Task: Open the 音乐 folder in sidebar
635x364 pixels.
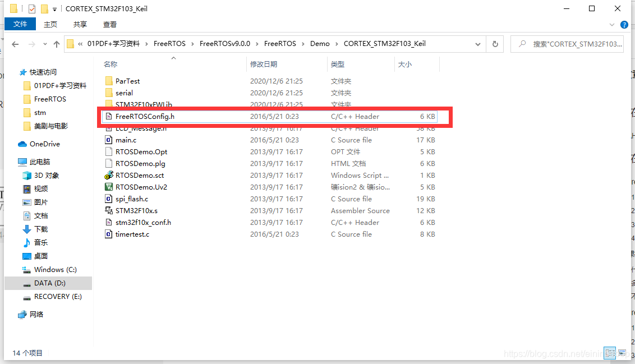Action: [x=40, y=242]
